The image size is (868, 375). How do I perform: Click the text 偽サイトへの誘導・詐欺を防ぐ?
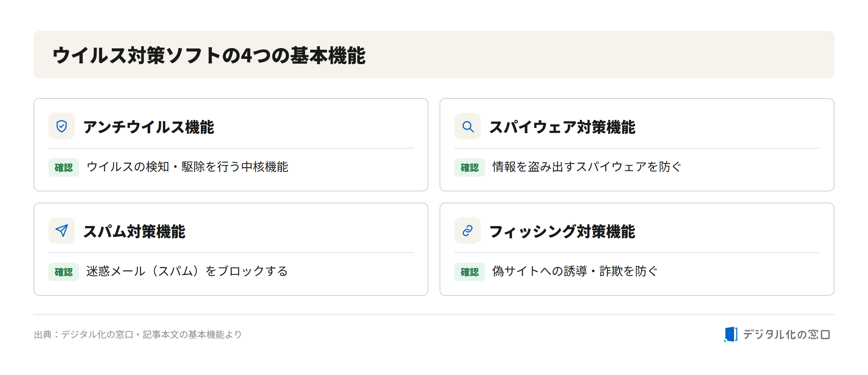pyautogui.click(x=575, y=271)
